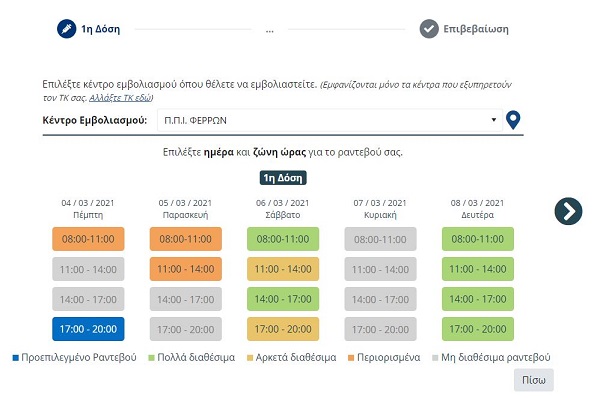Choose 08:00-11:00 slot on Δευτέρα 08/03

[478, 239]
